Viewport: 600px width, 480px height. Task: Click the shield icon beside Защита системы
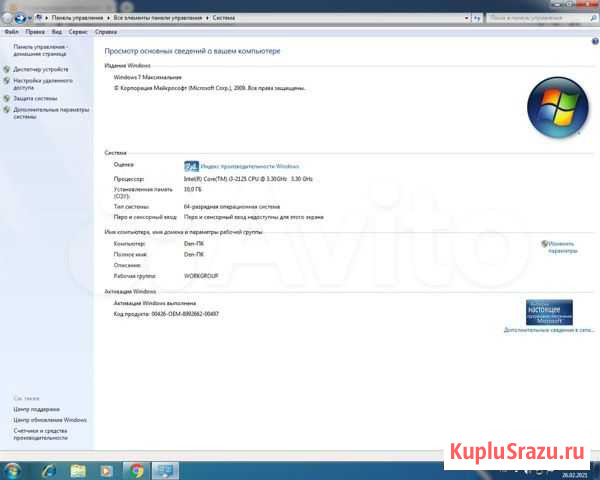tap(7, 99)
